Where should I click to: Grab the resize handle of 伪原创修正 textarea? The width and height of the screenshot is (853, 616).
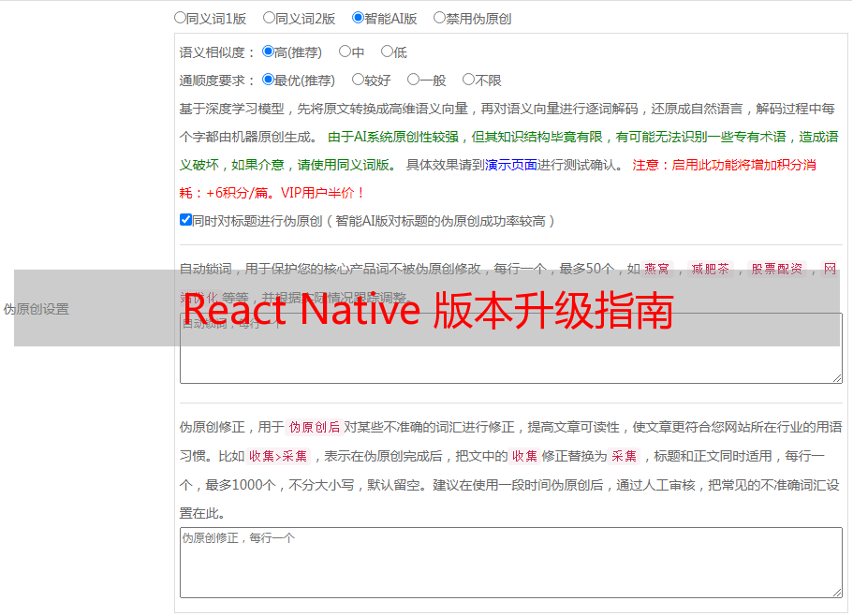837,593
